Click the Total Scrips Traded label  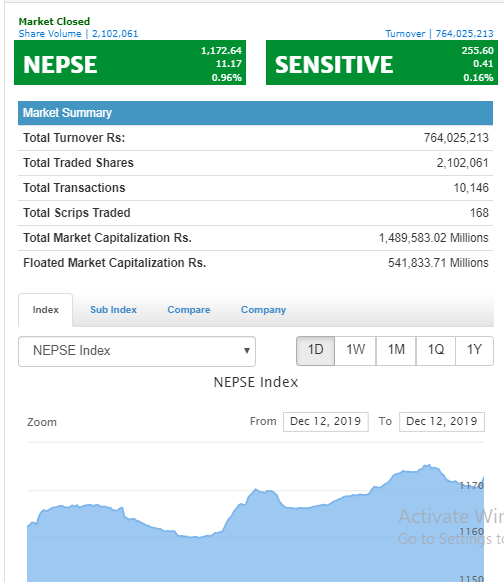[76, 213]
